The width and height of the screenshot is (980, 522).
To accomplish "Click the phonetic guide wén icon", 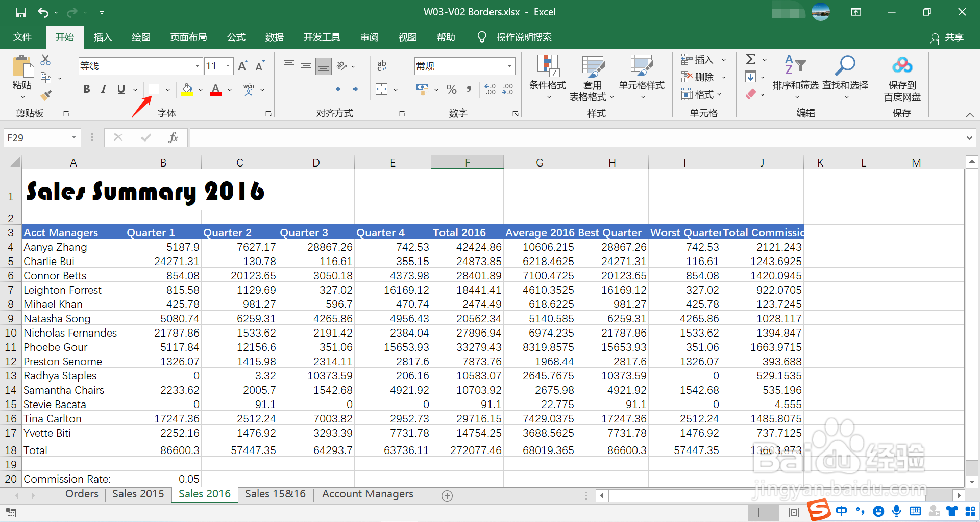I will click(x=249, y=89).
